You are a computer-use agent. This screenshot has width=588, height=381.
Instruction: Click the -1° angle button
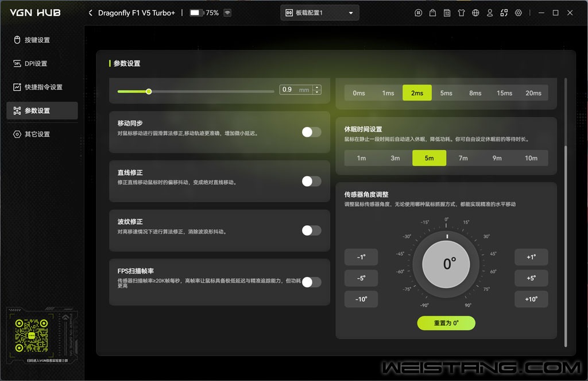tap(361, 257)
